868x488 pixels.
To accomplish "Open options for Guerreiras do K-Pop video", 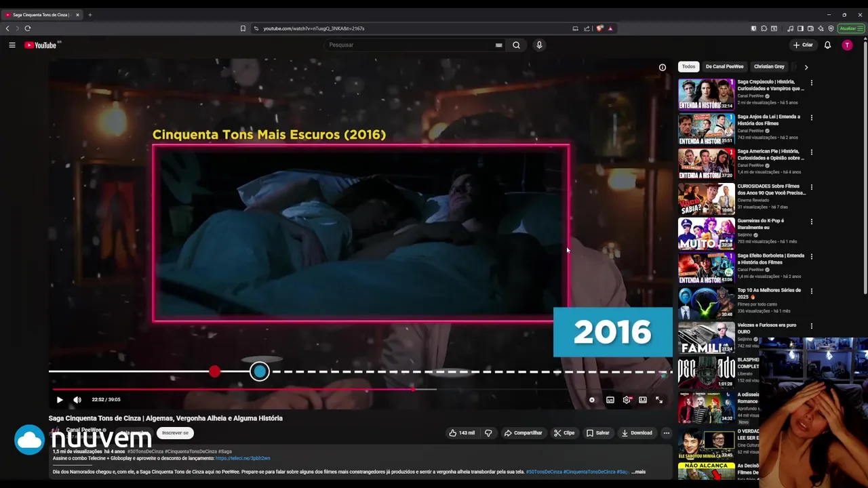I will click(811, 222).
